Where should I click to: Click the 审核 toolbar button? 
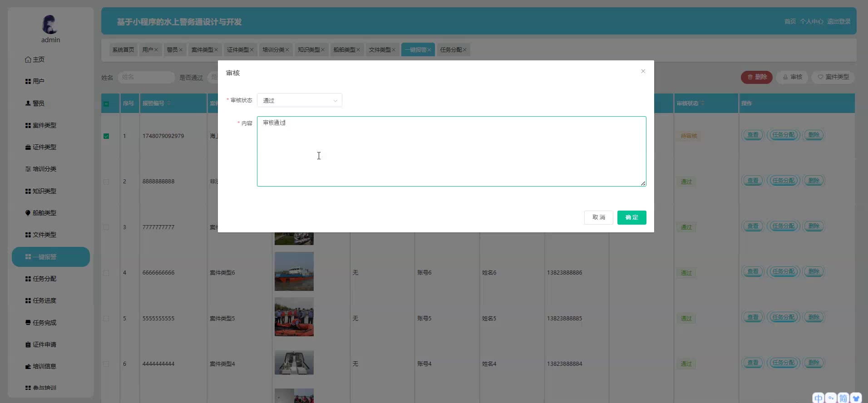tap(792, 77)
